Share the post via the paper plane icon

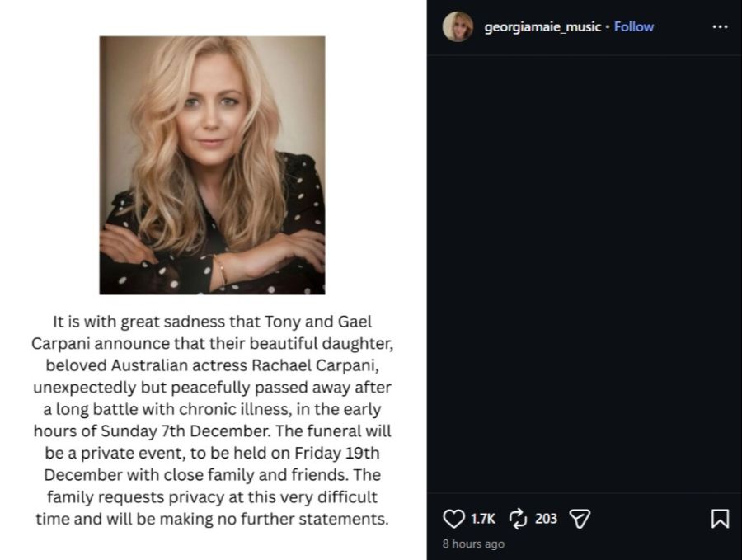(580, 518)
